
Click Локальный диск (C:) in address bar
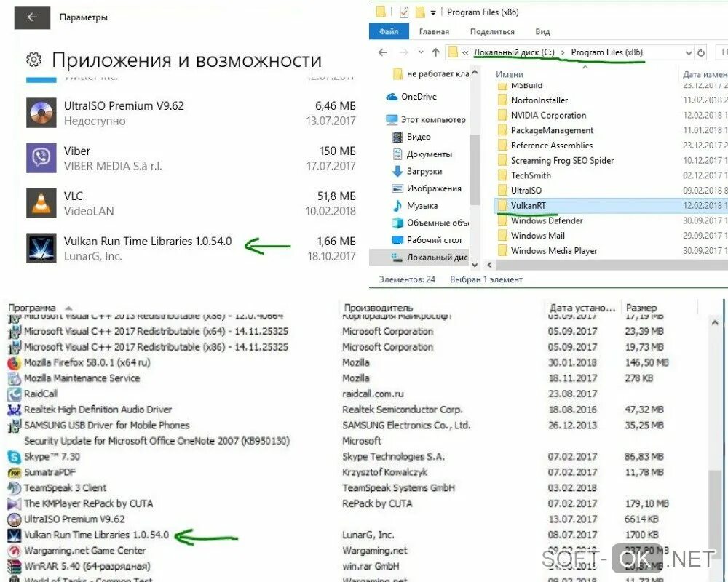514,52
